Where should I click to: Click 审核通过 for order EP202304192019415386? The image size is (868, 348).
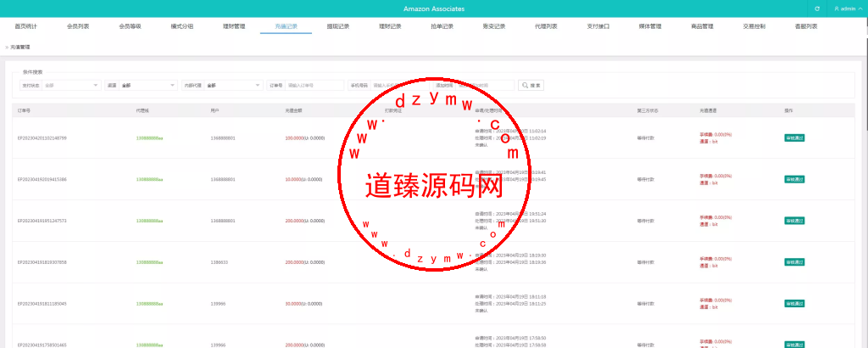point(793,179)
